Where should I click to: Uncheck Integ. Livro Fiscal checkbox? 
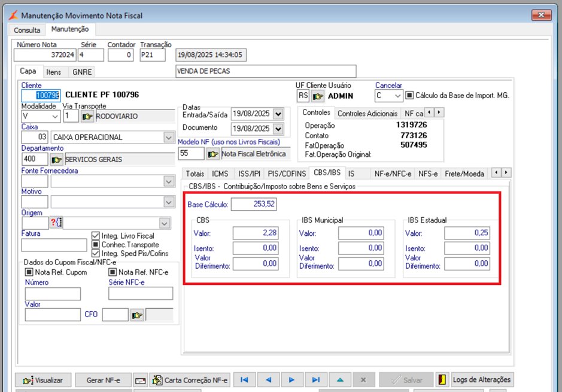[x=96, y=236]
